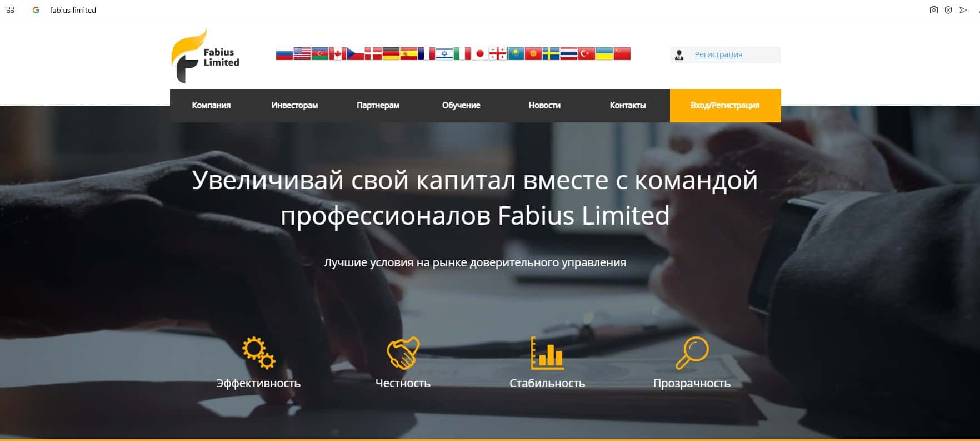Open the Контакты page
Image resolution: width=980 pixels, height=441 pixels.
pyautogui.click(x=628, y=105)
